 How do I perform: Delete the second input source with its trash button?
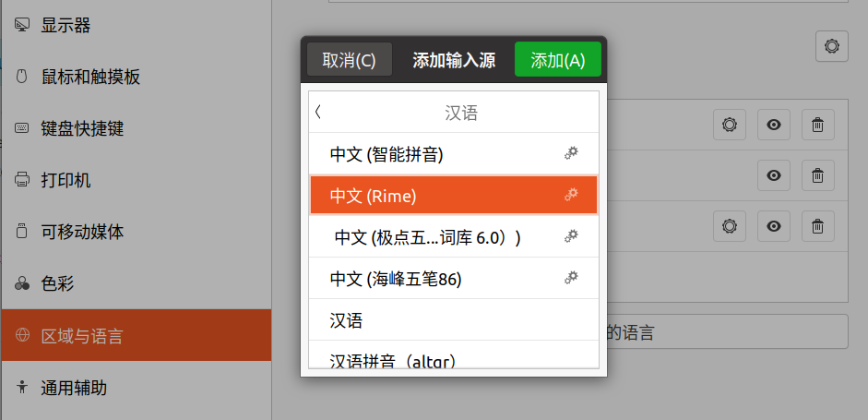coord(817,174)
